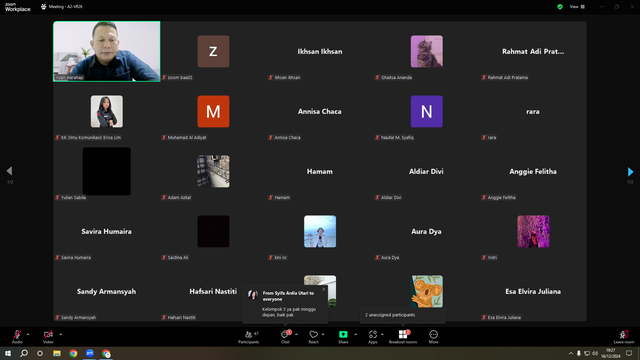The height and width of the screenshot is (360, 640).
Task: Show hidden system tray icons
Action: coord(571,353)
